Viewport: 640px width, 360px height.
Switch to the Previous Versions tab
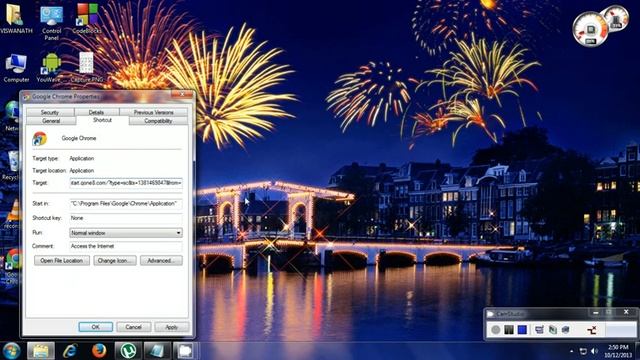click(x=153, y=112)
